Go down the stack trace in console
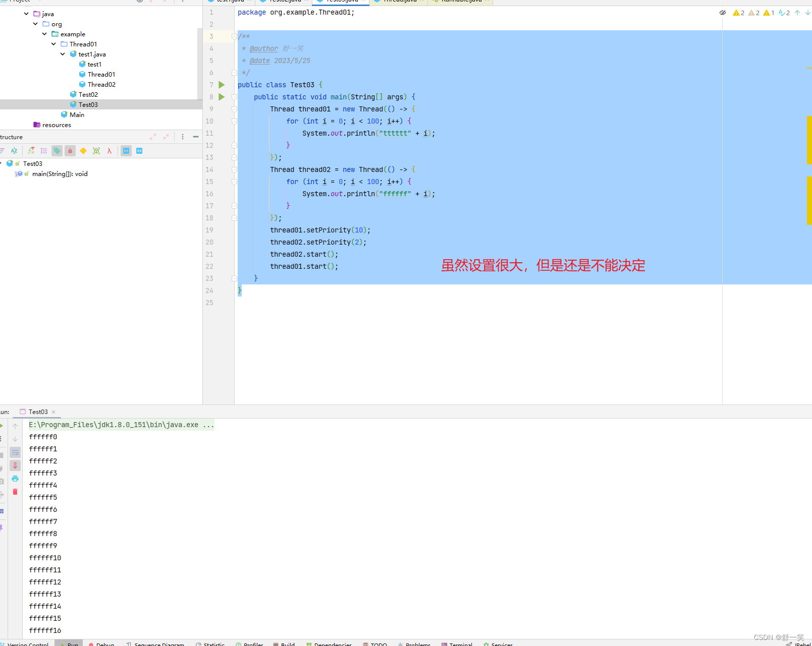This screenshot has height=646, width=812. [x=15, y=439]
